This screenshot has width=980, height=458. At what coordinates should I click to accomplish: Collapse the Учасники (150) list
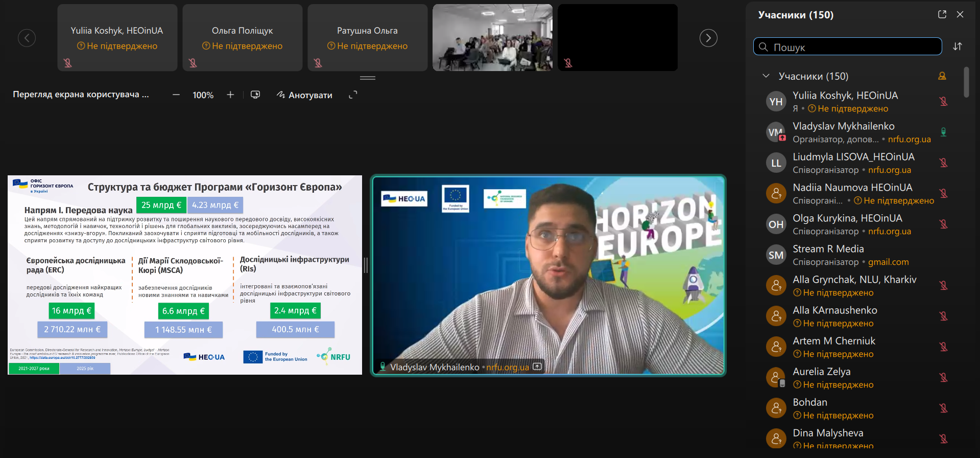click(x=766, y=76)
